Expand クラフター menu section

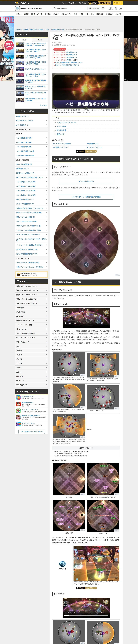[32, 355]
